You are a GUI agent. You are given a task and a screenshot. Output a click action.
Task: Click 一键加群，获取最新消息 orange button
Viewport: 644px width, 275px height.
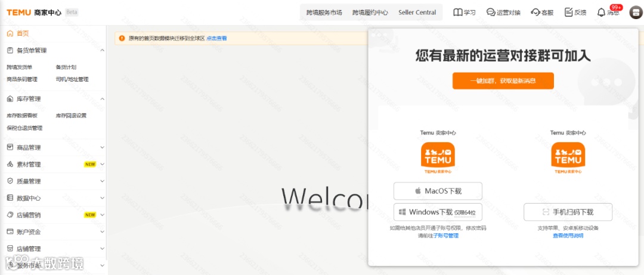tap(503, 81)
